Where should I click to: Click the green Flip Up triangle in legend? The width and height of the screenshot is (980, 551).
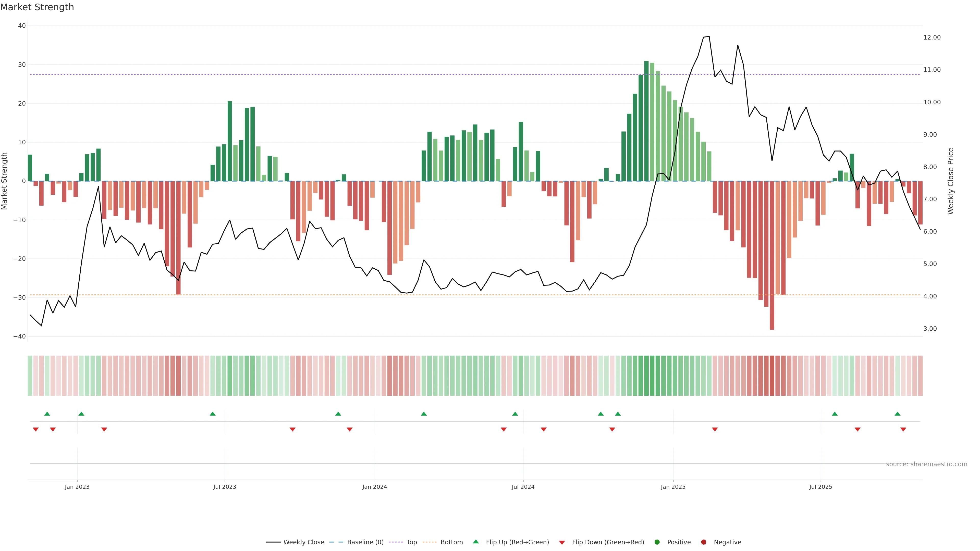(475, 542)
